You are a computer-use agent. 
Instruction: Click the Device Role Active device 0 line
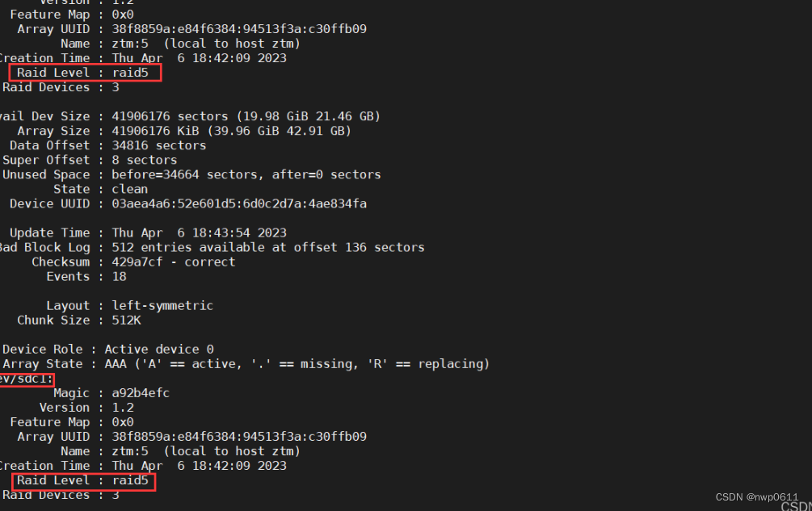pos(107,350)
